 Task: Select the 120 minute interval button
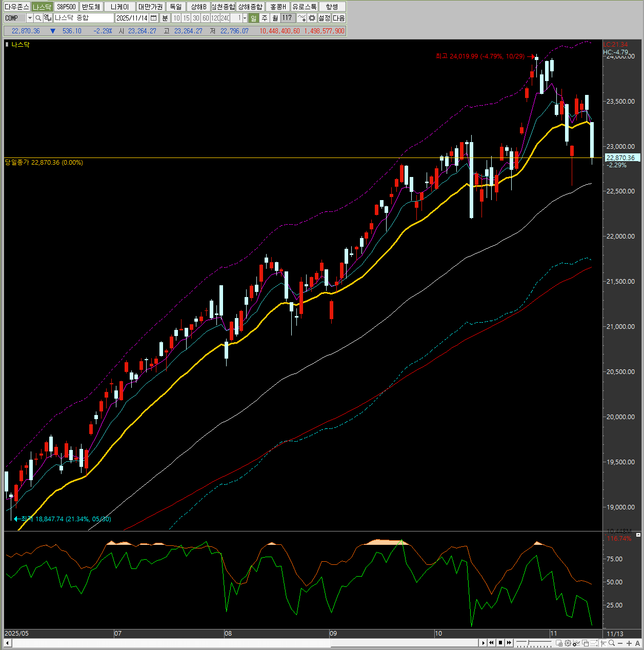coord(215,18)
